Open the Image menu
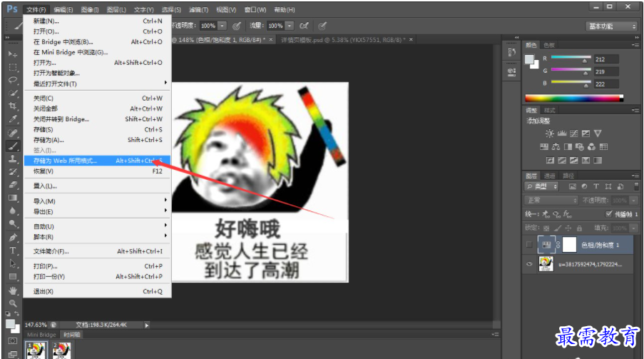 pos(90,9)
